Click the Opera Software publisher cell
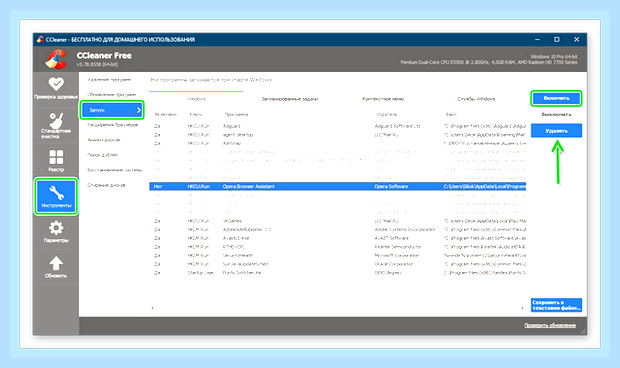The height and width of the screenshot is (368, 620). (x=391, y=186)
